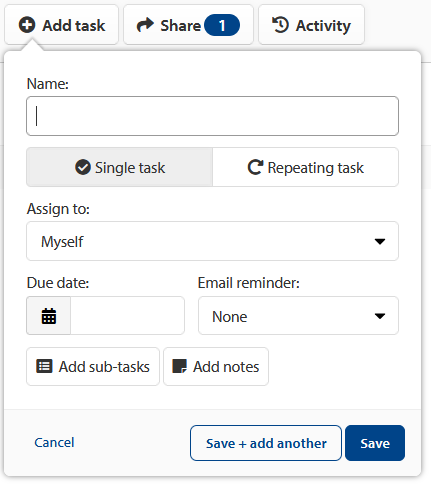Click the sub-tasks list icon
Viewport: 431px width, 485px height.
(x=44, y=366)
